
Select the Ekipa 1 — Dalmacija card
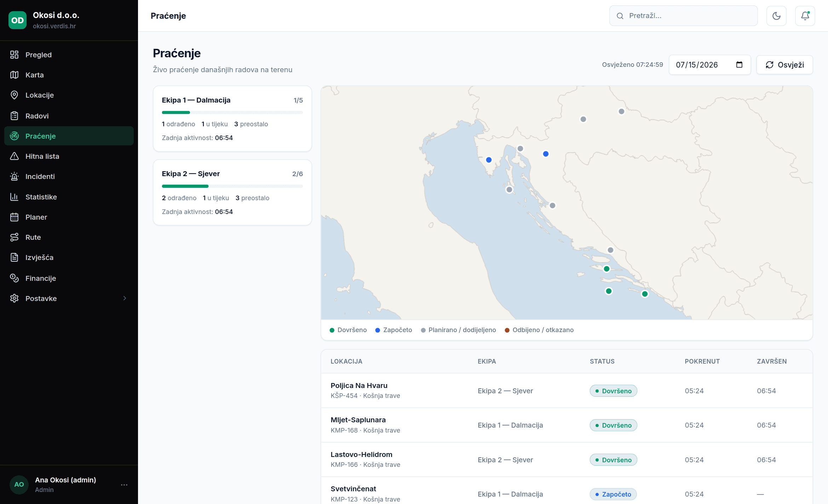[232, 118]
